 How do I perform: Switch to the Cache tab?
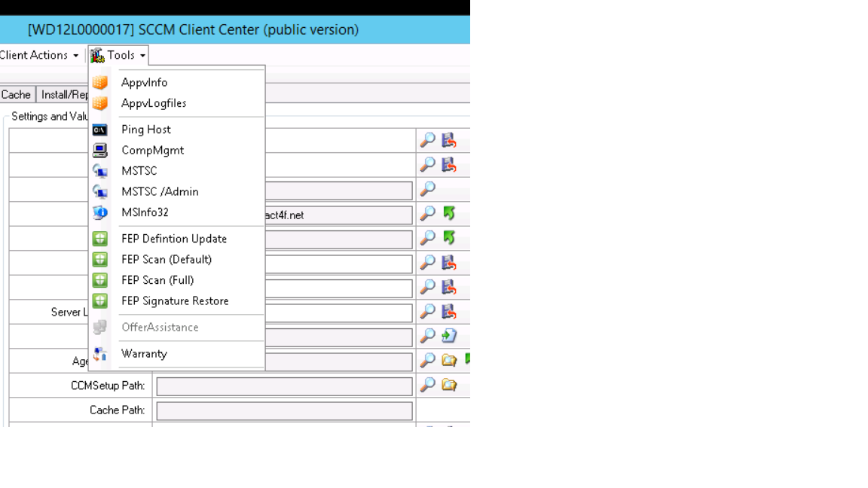(17, 95)
